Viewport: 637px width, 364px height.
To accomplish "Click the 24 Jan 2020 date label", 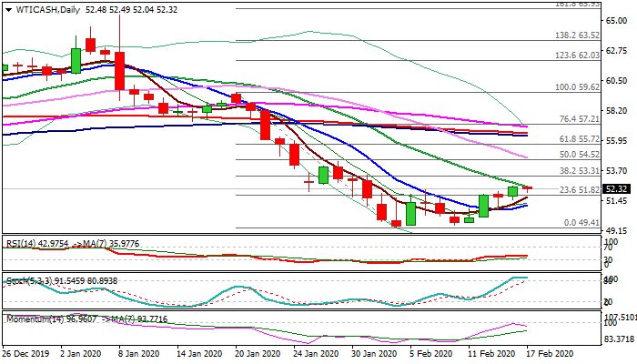I will click(x=317, y=353).
